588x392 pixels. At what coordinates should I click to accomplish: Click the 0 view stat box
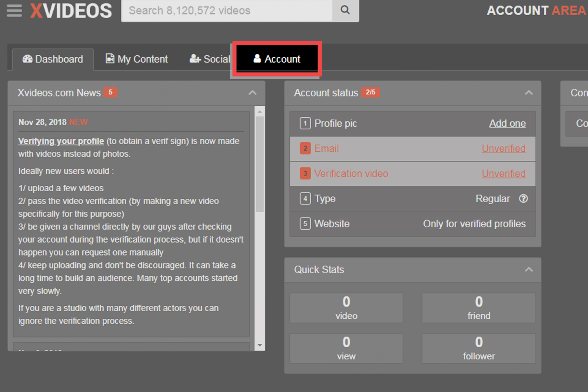point(347,348)
